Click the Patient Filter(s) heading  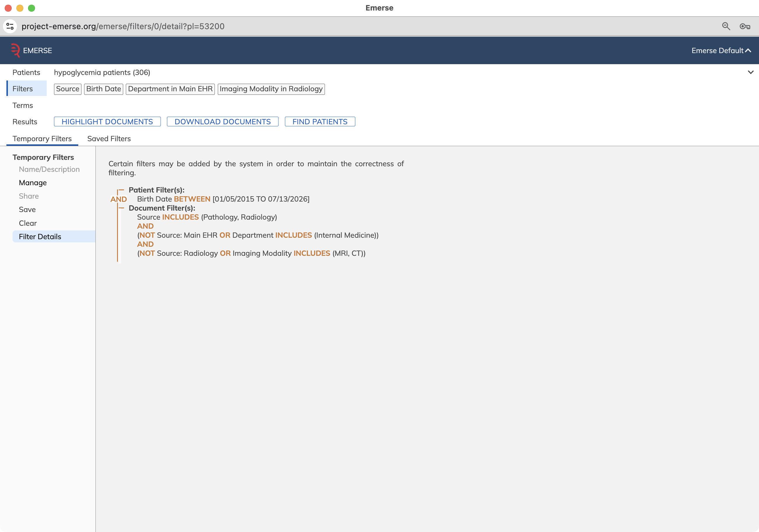coord(156,190)
